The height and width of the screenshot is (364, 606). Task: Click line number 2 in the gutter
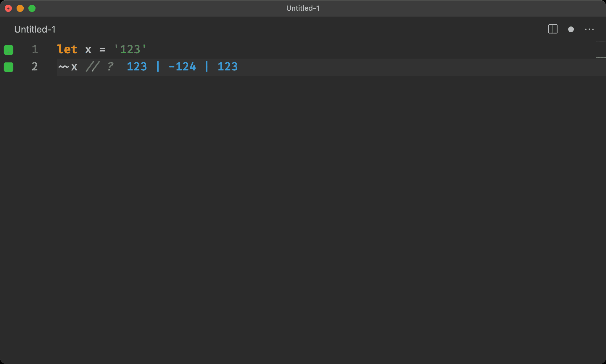point(35,67)
